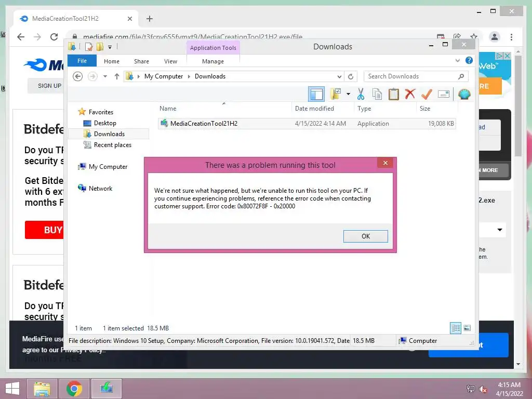The width and height of the screenshot is (532, 399).
Task: Switch to the Home ribbon tab
Action: [112, 61]
